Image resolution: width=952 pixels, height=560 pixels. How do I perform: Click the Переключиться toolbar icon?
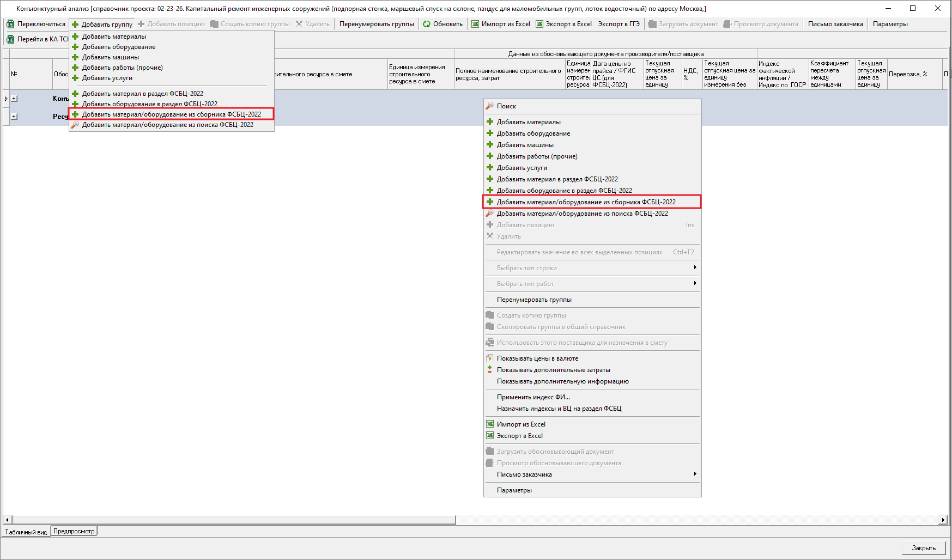coord(10,24)
